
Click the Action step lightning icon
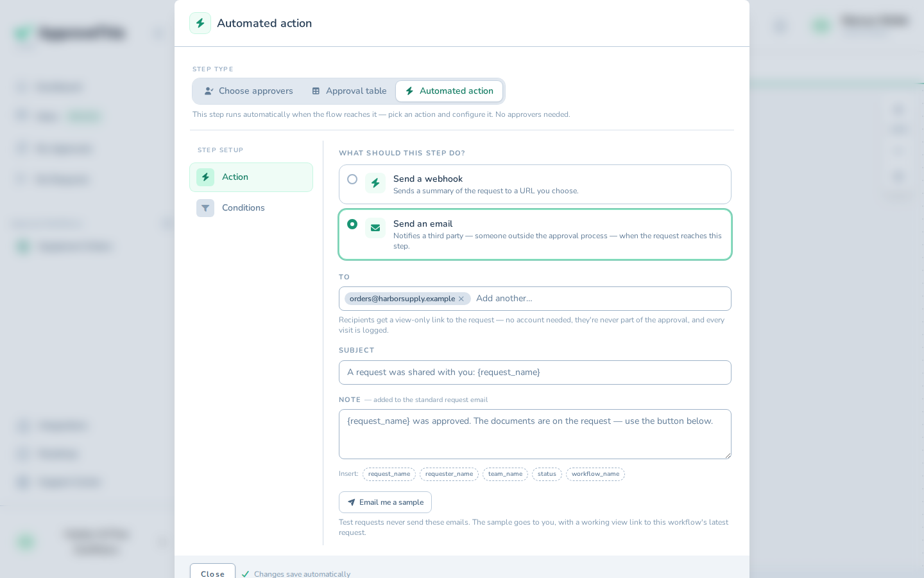205,177
